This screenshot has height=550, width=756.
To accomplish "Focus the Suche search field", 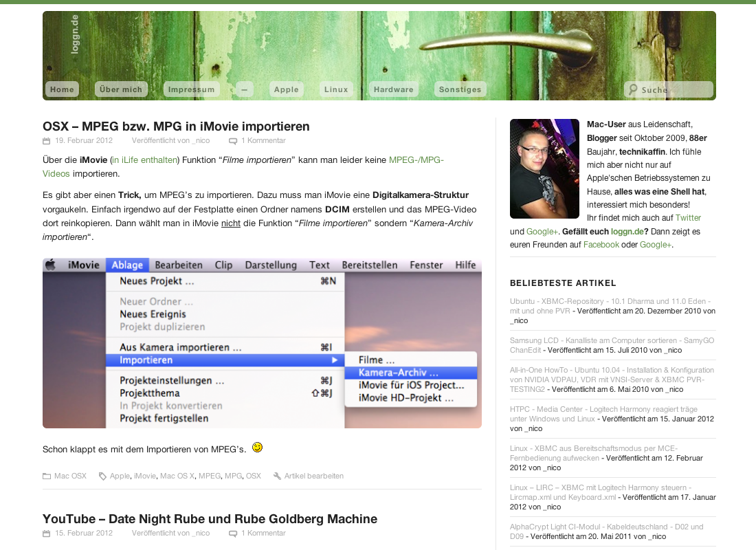I will pos(669,89).
